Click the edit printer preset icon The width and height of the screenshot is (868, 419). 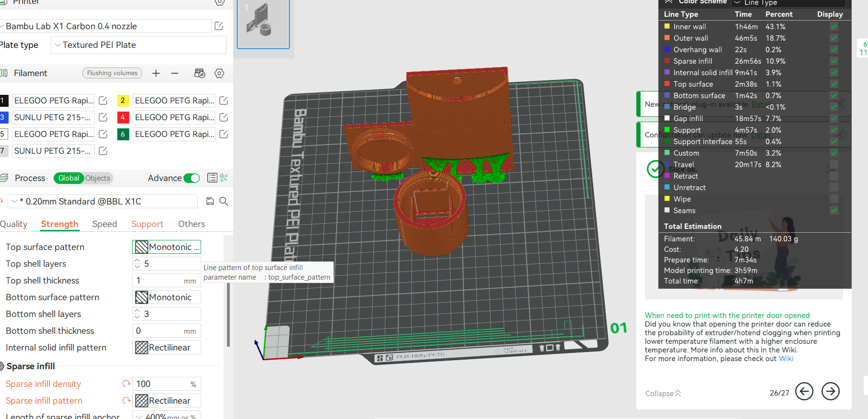point(219,26)
